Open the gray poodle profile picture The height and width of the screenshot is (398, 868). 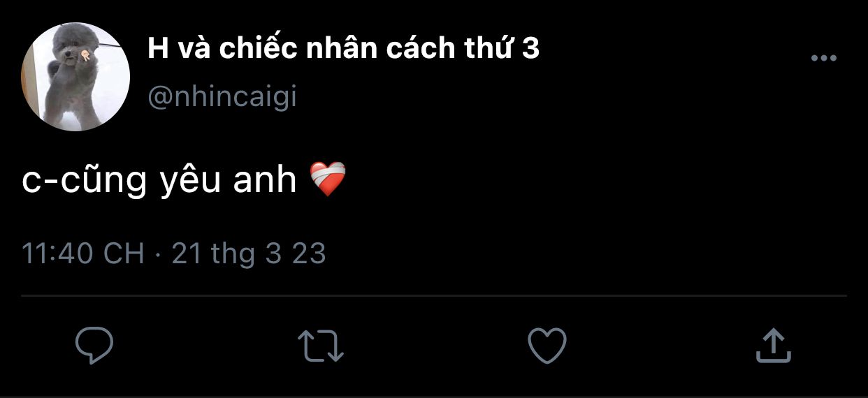pos(75,77)
